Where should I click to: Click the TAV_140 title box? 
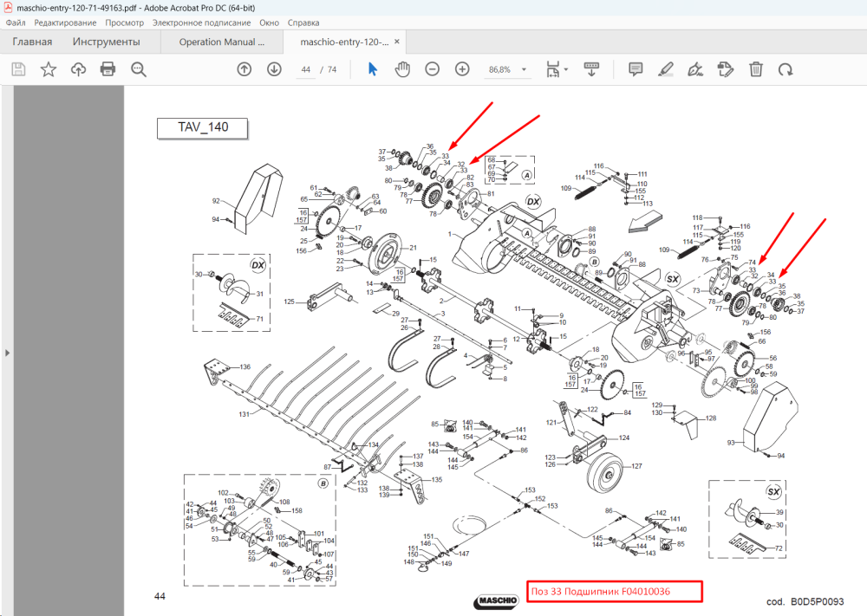click(202, 127)
